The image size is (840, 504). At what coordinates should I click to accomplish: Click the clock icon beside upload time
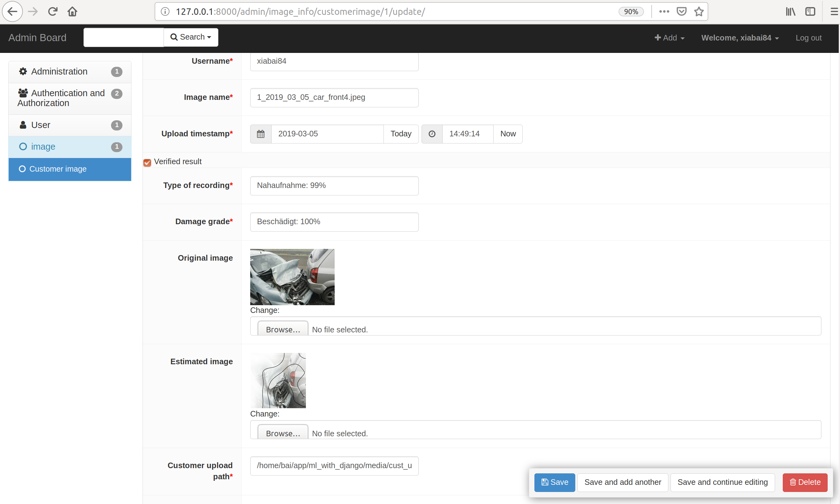point(432,134)
